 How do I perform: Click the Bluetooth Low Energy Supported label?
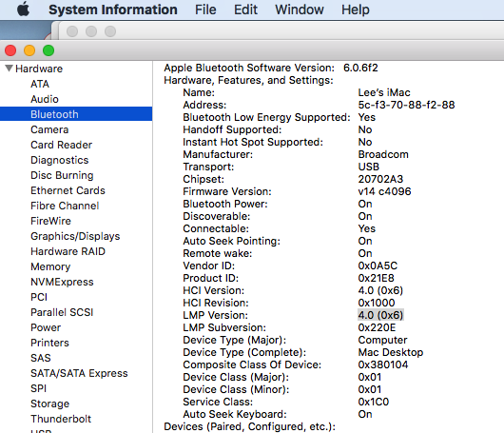[266, 117]
